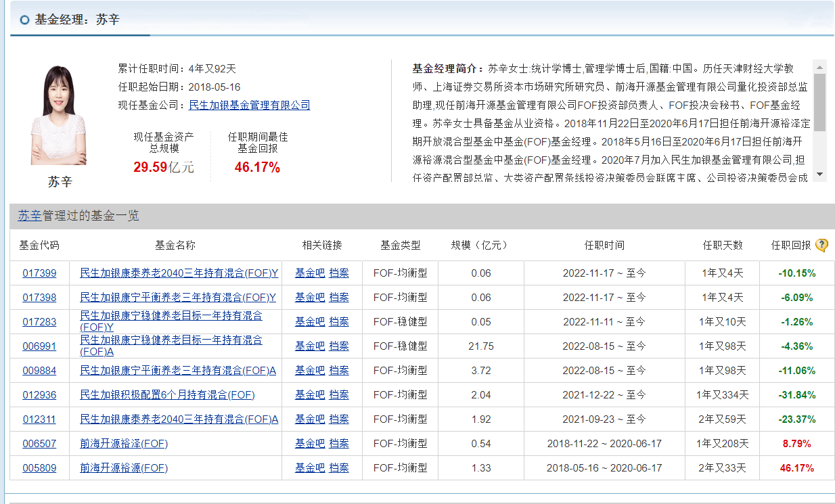
Task: Open fund code 009884
Action: pos(39,371)
